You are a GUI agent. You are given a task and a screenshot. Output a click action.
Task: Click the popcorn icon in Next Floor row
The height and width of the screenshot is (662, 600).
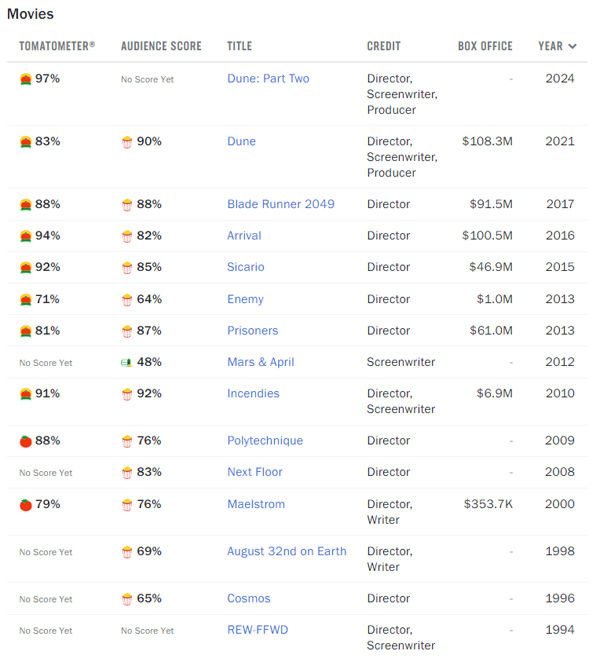pyautogui.click(x=127, y=473)
